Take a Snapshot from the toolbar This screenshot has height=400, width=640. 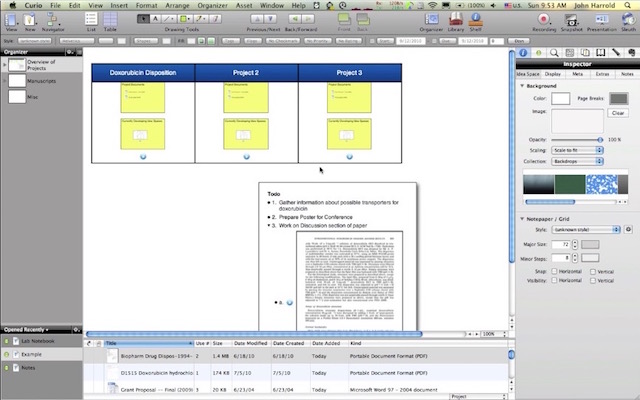571,20
